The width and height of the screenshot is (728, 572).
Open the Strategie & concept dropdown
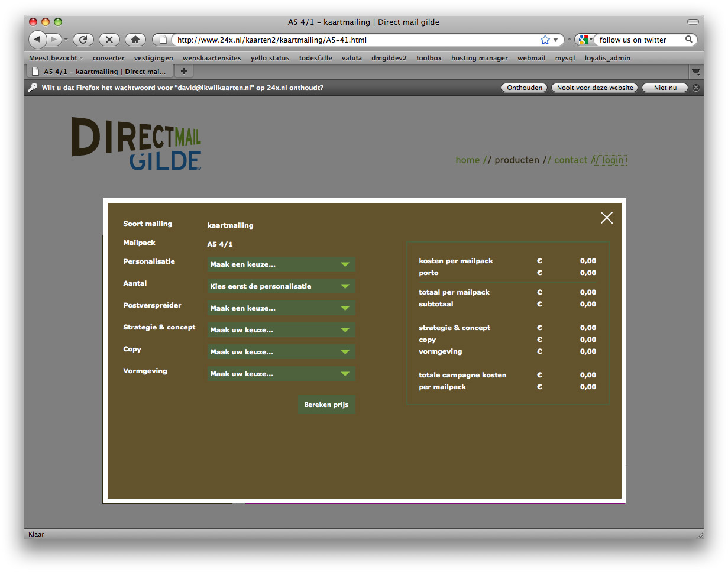(281, 330)
